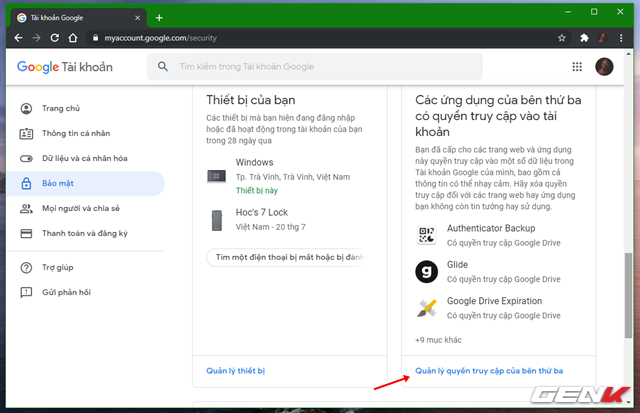Click the search magnifier icon
640x413 pixels.
(162, 67)
